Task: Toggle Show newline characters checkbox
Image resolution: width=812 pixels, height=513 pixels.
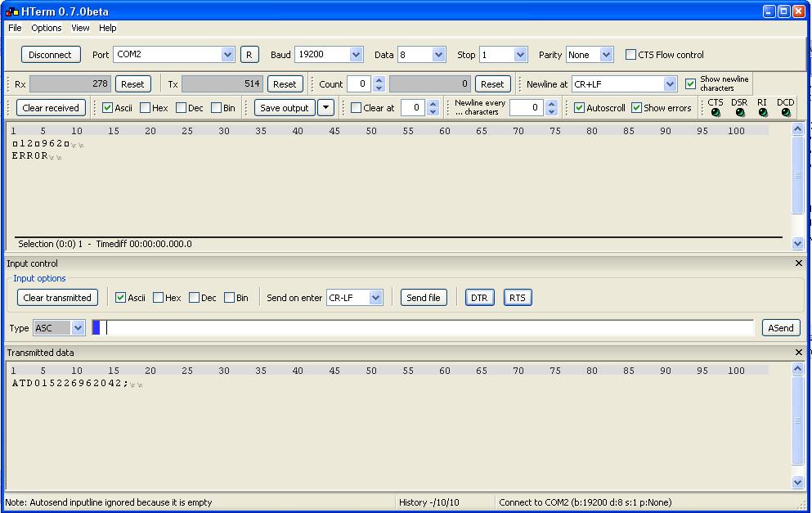Action: (690, 84)
